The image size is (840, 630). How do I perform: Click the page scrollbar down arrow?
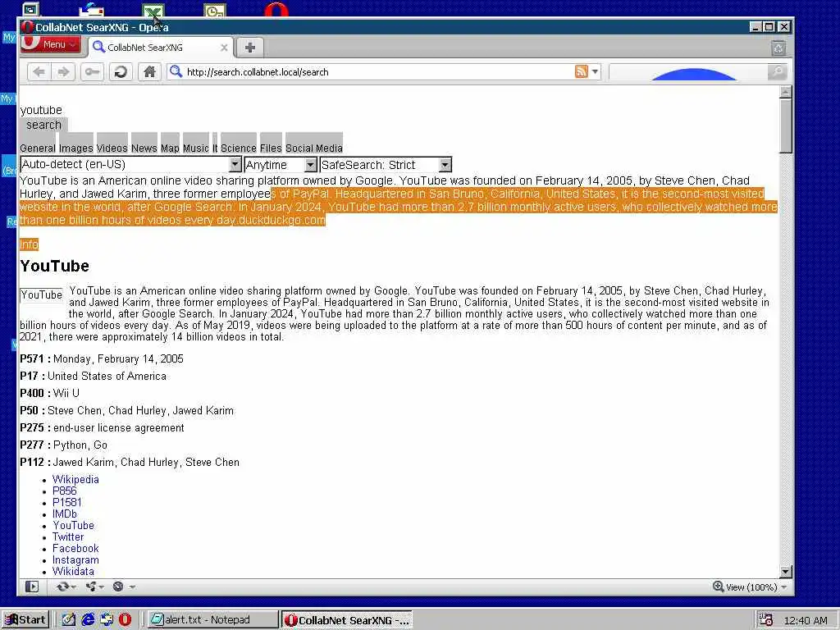click(x=785, y=572)
